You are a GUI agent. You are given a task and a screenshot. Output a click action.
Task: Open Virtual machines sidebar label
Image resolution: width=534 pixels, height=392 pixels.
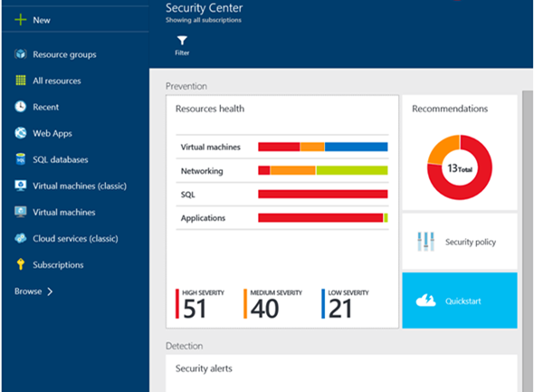pyautogui.click(x=64, y=212)
